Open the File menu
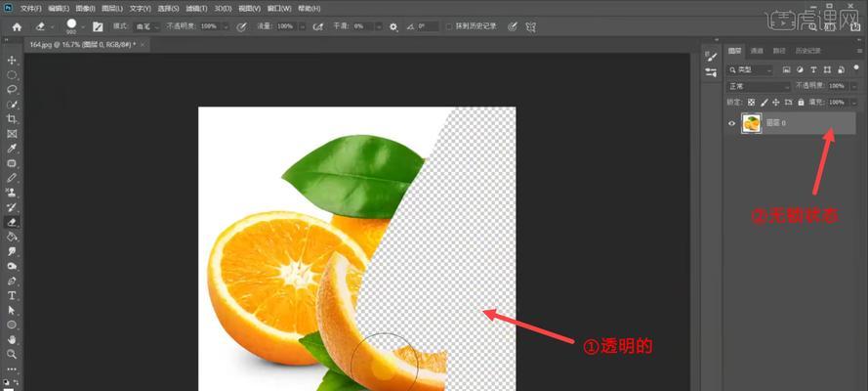The image size is (868, 391). click(x=31, y=9)
